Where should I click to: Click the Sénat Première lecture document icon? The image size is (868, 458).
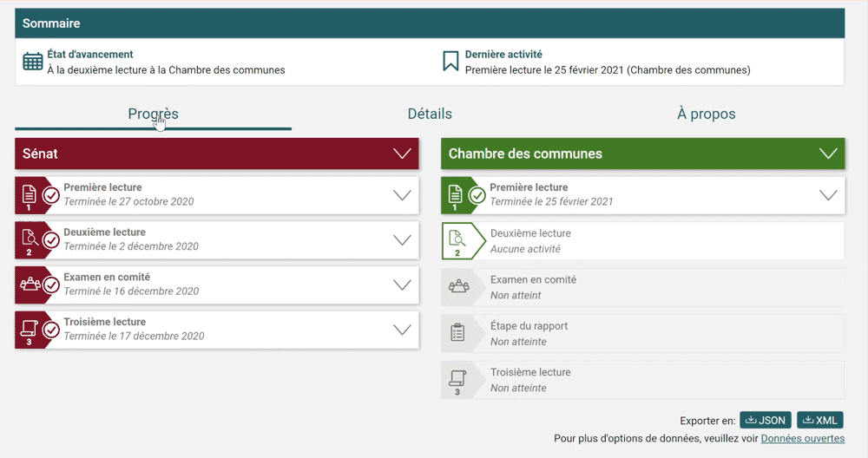[x=29, y=194]
